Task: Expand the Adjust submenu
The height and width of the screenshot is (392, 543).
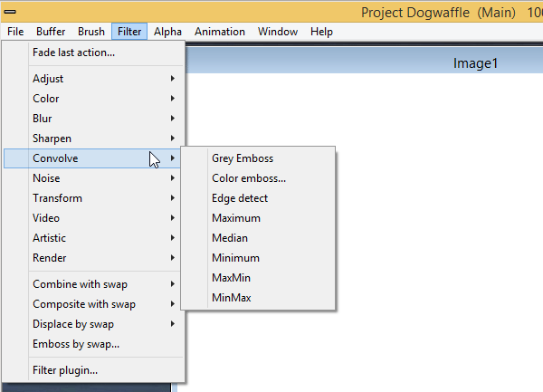Action: (x=93, y=79)
